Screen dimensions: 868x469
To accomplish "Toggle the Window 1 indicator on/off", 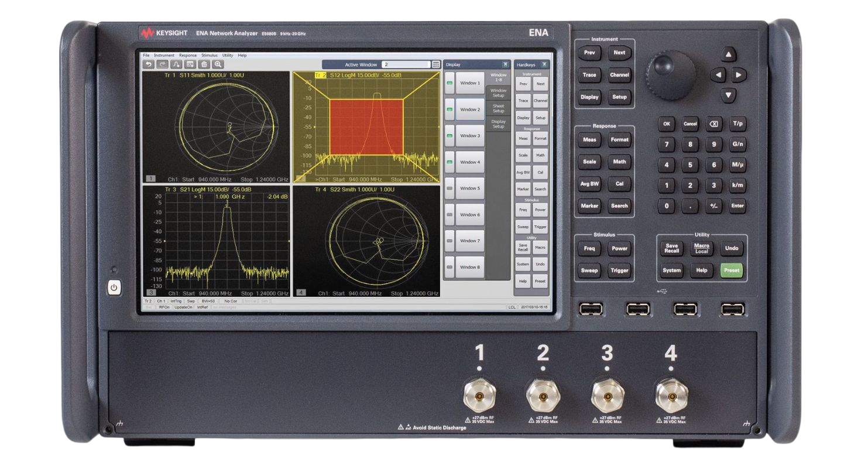I will point(450,83).
